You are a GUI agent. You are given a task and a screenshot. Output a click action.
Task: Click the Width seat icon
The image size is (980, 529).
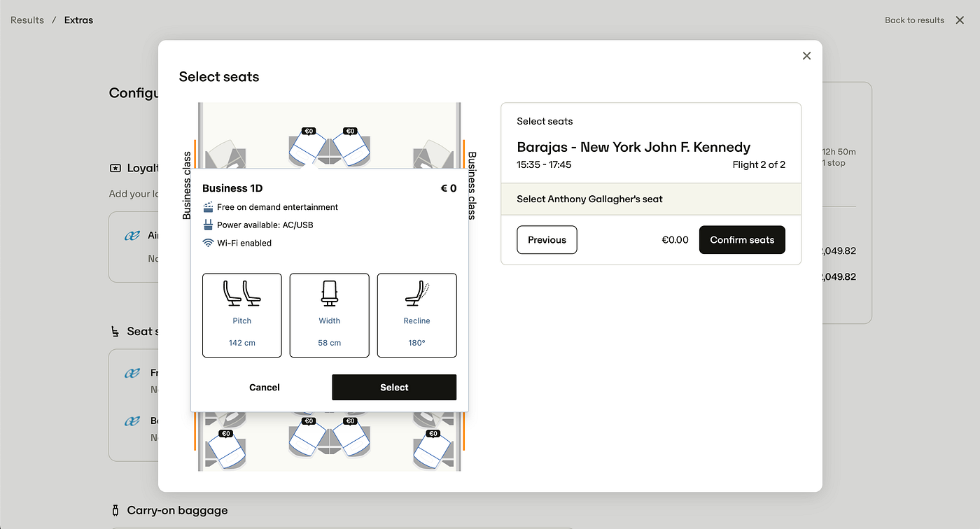tap(329, 293)
